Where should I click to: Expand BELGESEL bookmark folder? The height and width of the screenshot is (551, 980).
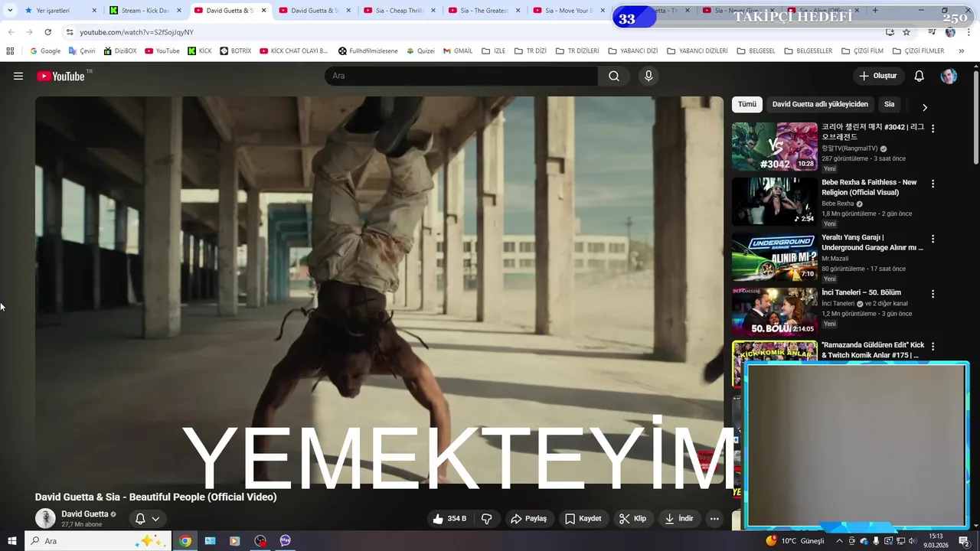pos(754,51)
